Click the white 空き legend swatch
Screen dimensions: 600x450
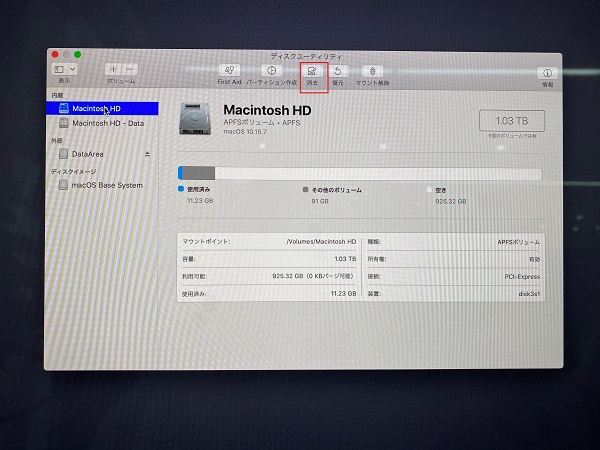click(429, 190)
